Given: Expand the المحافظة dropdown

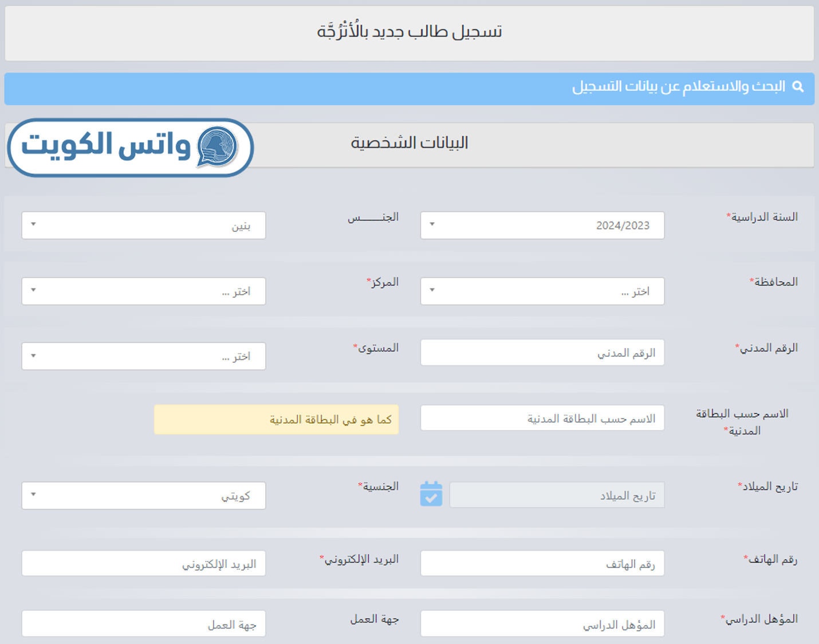Looking at the screenshot, I should 542,291.
